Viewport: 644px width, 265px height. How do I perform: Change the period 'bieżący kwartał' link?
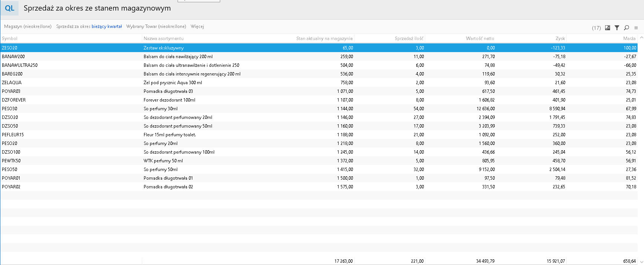(x=107, y=26)
